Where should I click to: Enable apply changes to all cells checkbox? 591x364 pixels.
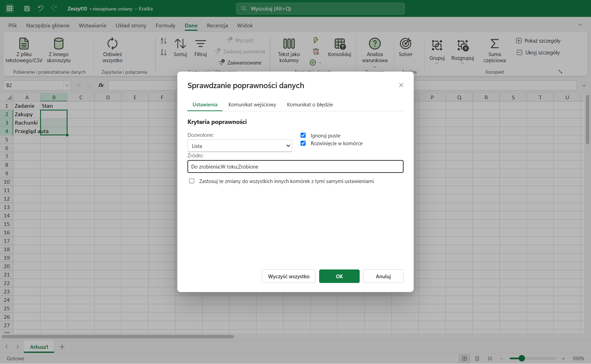coord(192,181)
